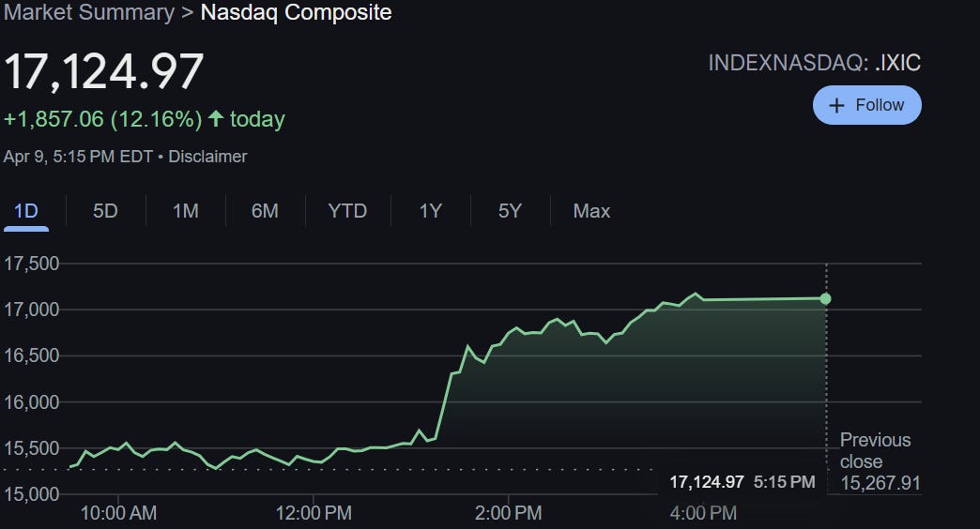Click the green chart endpoint marker dot

tap(826, 299)
